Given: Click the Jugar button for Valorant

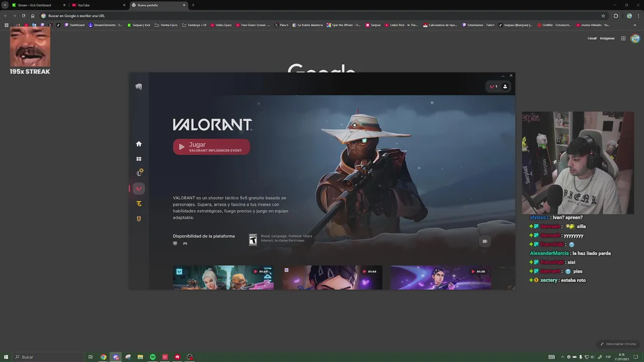Looking at the screenshot, I should (x=211, y=147).
